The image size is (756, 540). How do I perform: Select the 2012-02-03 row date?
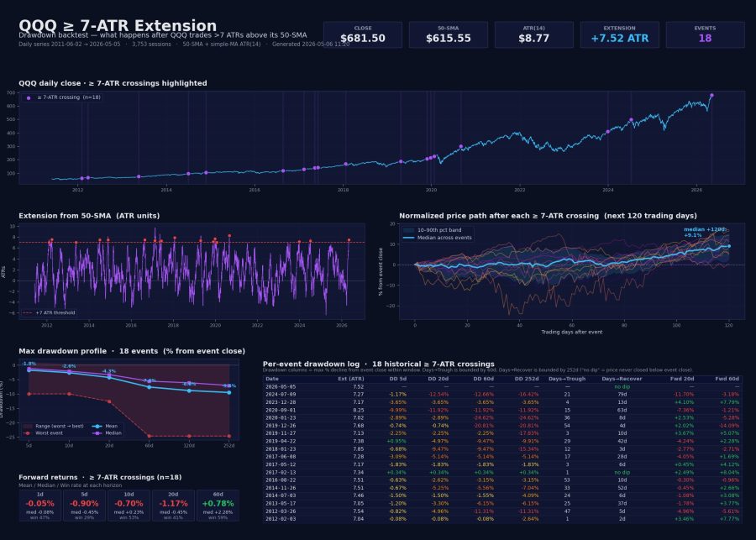[281, 519]
